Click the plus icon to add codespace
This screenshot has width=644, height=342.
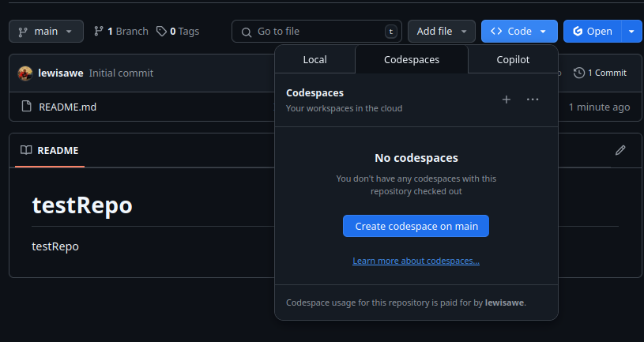pos(507,100)
